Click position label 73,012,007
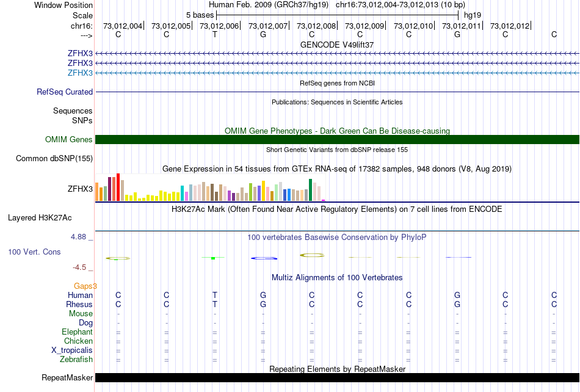This screenshot has width=580, height=392. (x=268, y=26)
